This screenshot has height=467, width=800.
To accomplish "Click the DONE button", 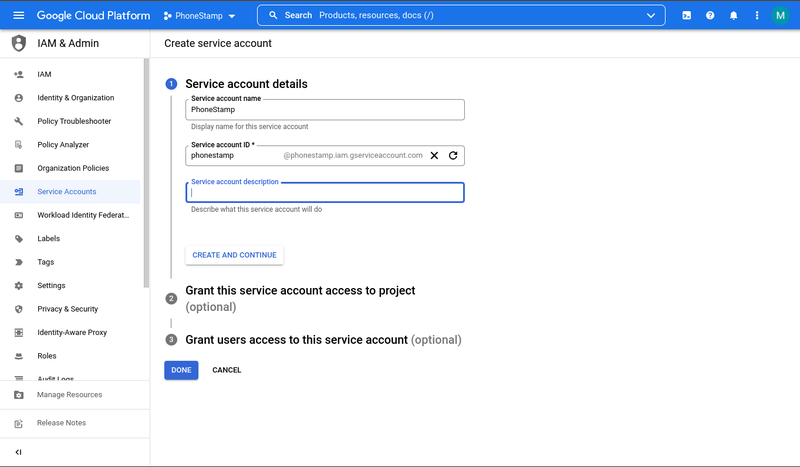I will click(181, 370).
